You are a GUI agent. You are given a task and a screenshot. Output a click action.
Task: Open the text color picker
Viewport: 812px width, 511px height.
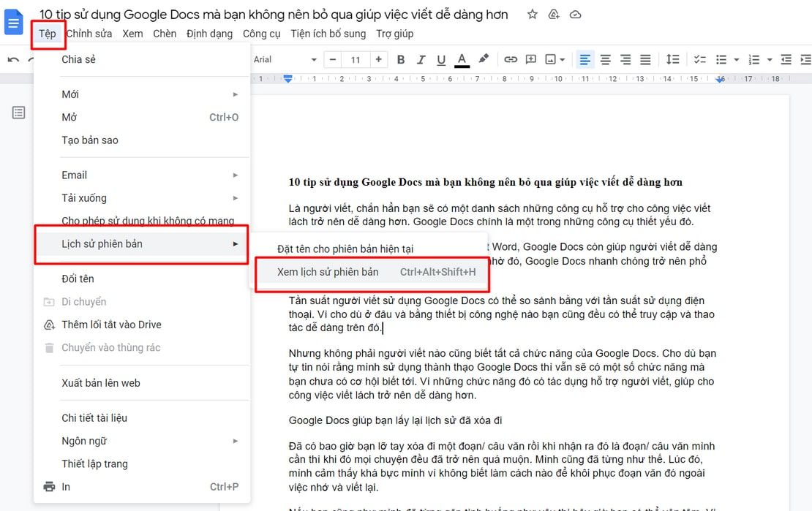pos(462,59)
